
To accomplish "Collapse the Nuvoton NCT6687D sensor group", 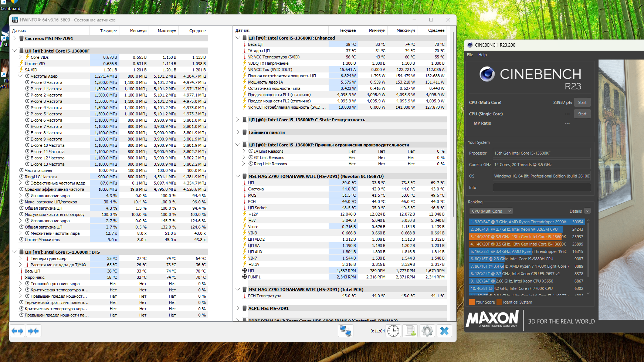I will (x=238, y=176).
